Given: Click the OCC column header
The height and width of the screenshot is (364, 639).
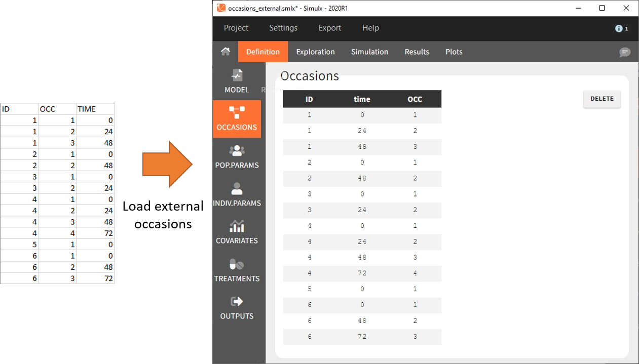Looking at the screenshot, I should click(415, 99).
